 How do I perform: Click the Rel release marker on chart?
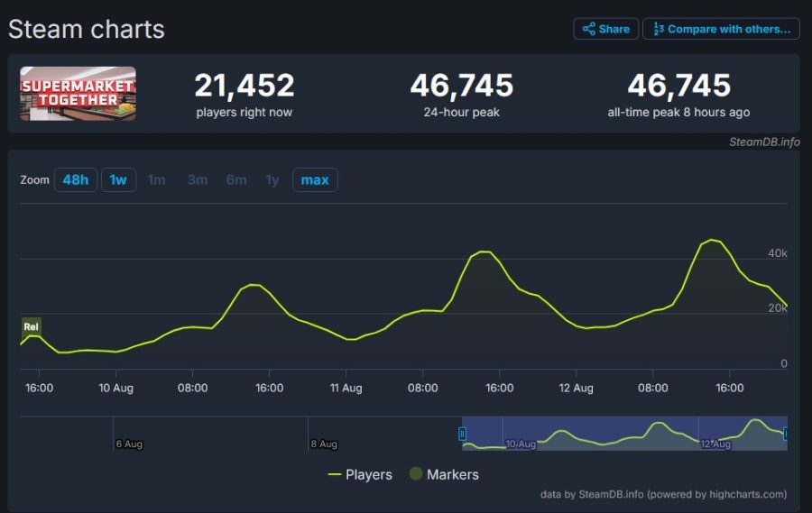(x=31, y=326)
